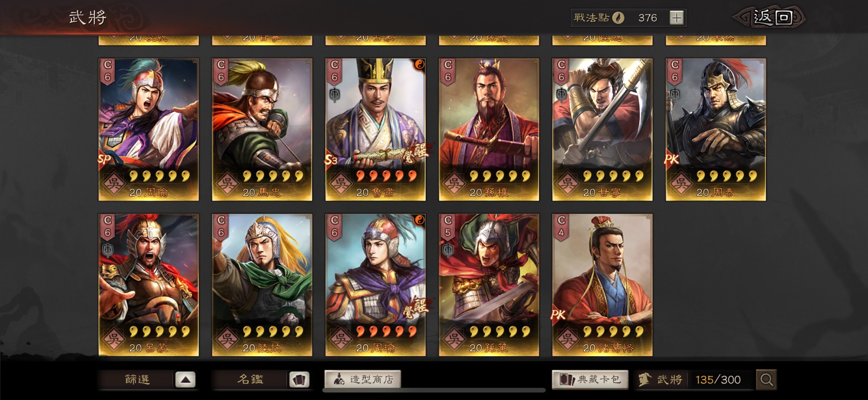
Task: Choose the awakened 魯肅 card
Action: (375, 129)
